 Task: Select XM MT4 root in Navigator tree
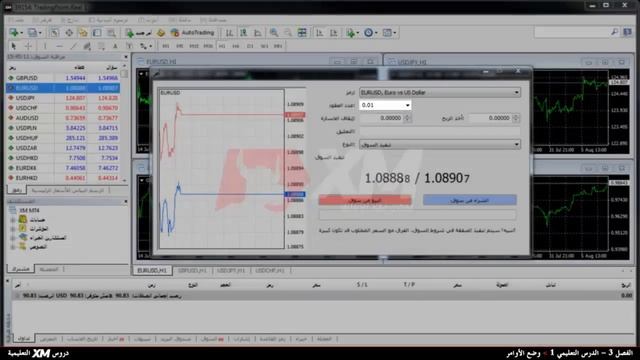pyautogui.click(x=24, y=211)
